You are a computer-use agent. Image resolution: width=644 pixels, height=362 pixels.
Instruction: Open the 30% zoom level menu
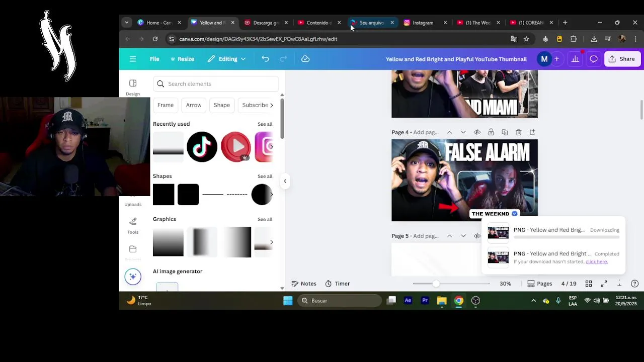505,284
